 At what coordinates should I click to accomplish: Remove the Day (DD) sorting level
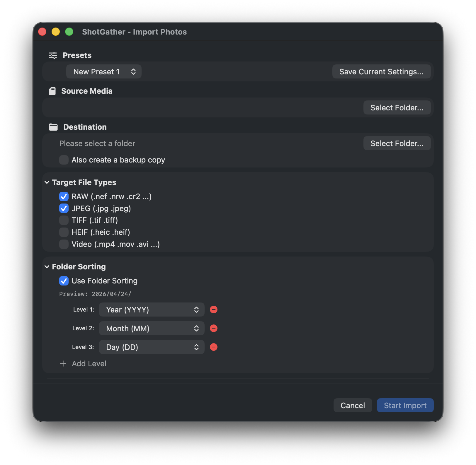214,347
